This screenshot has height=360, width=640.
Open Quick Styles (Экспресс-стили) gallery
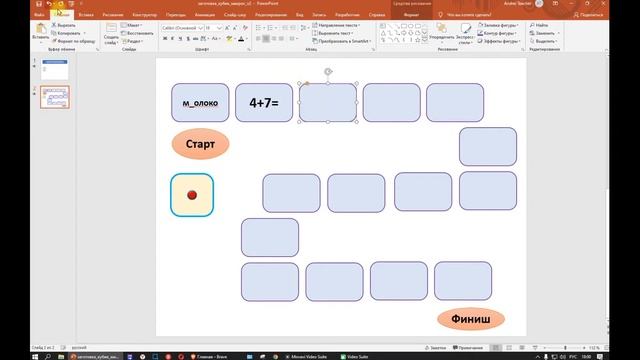tap(465, 33)
